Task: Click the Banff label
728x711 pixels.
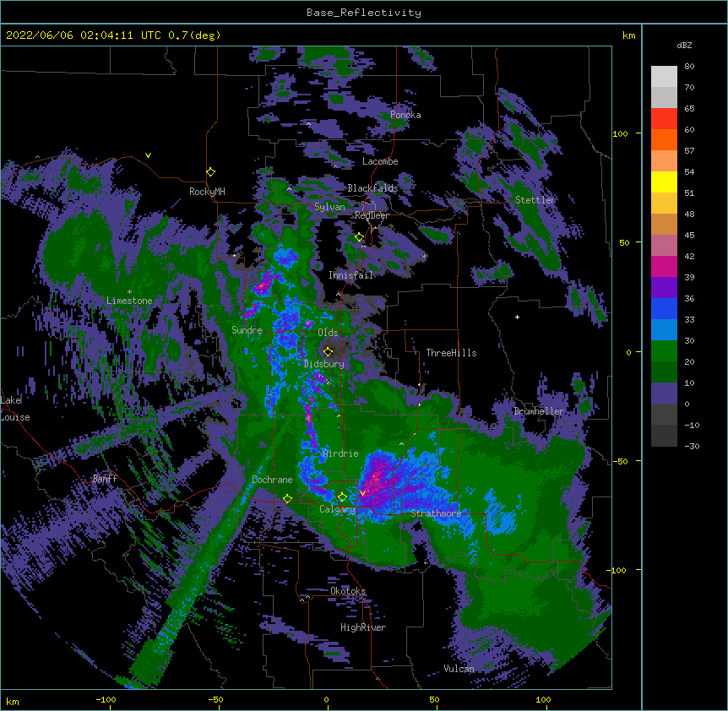Action: tap(105, 479)
